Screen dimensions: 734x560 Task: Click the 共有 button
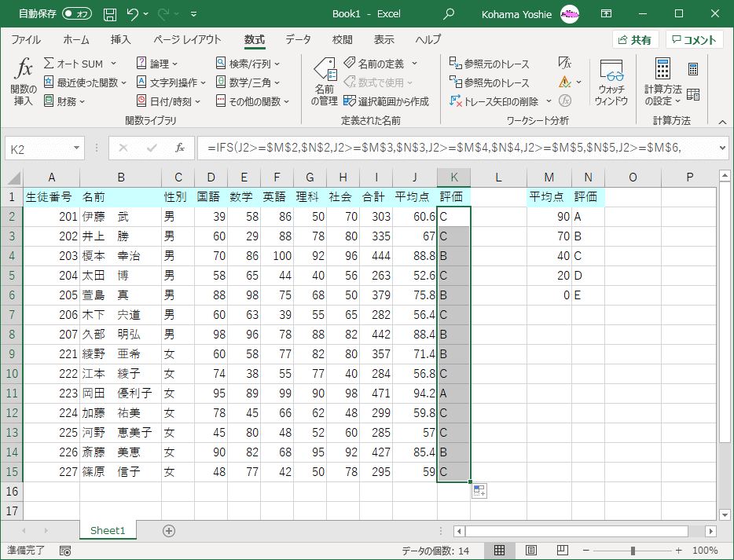point(635,40)
